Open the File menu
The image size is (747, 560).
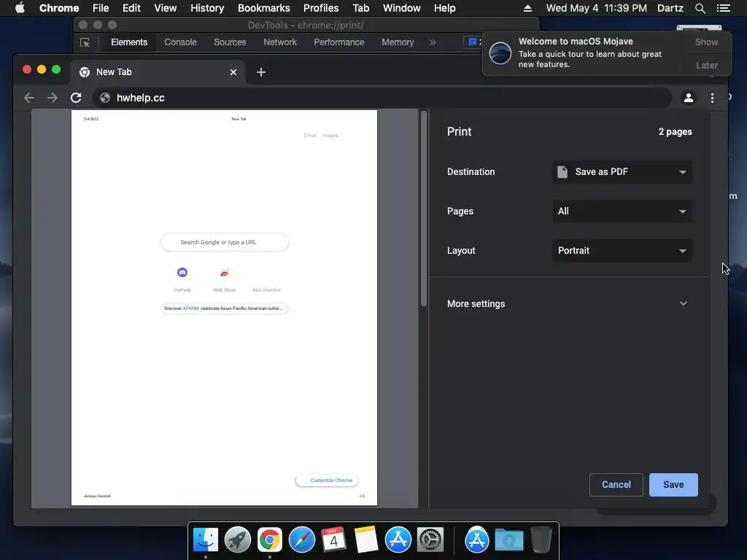click(x=101, y=8)
